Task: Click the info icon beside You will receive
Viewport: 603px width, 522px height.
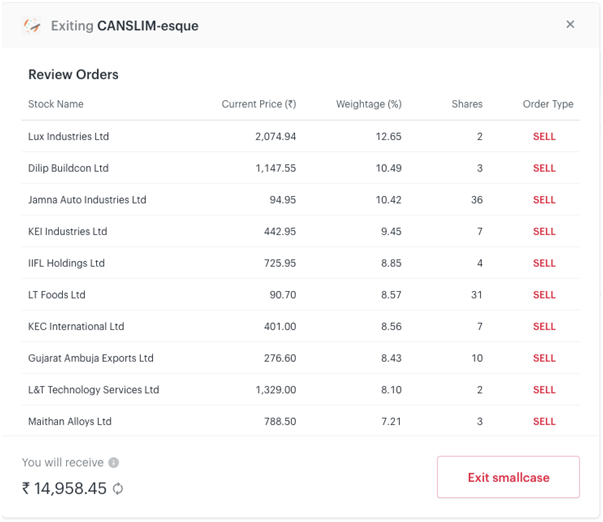Action: coord(113,462)
